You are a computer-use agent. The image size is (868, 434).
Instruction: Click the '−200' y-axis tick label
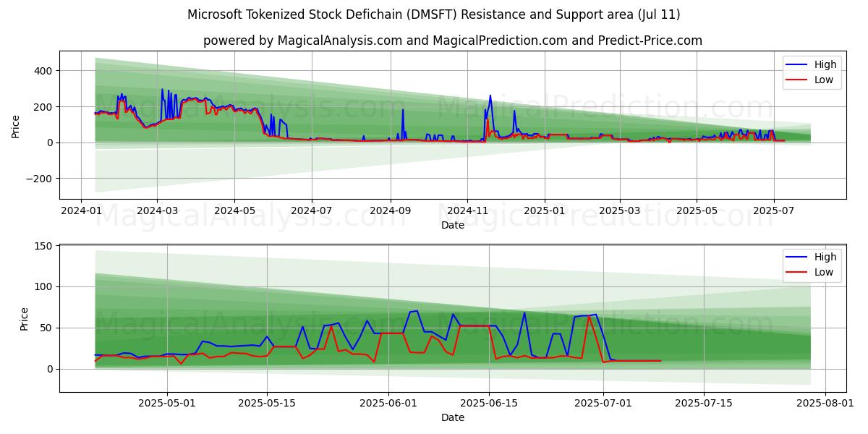(41, 179)
